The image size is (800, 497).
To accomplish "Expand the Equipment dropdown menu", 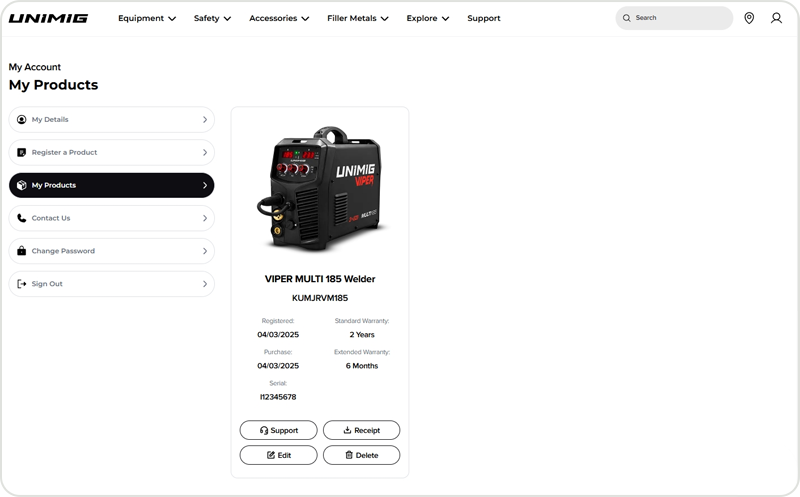I will pos(146,18).
